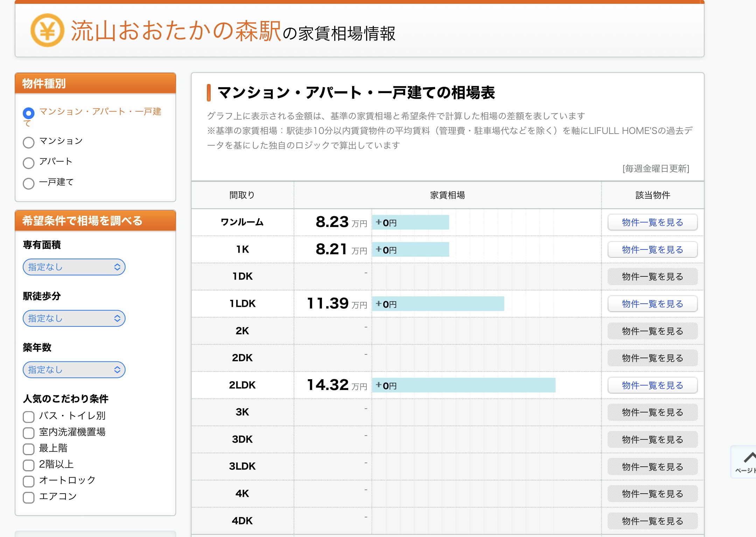The width and height of the screenshot is (756, 537).
Task: Click the yen coin icon in header
Action: coord(47,30)
